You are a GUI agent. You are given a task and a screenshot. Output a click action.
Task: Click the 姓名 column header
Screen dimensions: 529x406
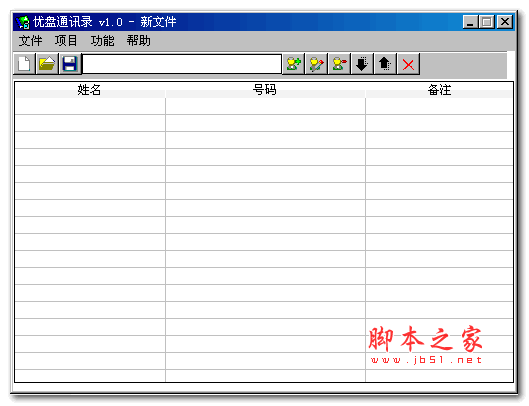tap(90, 90)
